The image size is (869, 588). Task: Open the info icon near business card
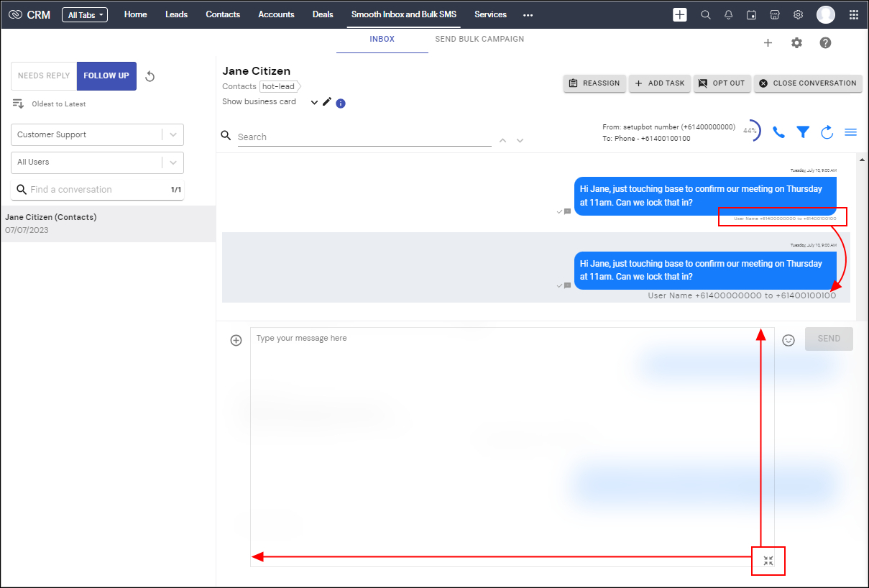(x=341, y=104)
